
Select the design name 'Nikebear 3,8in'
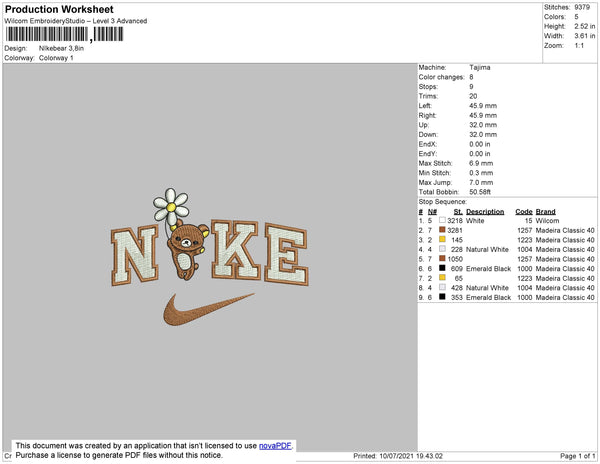[x=61, y=49]
